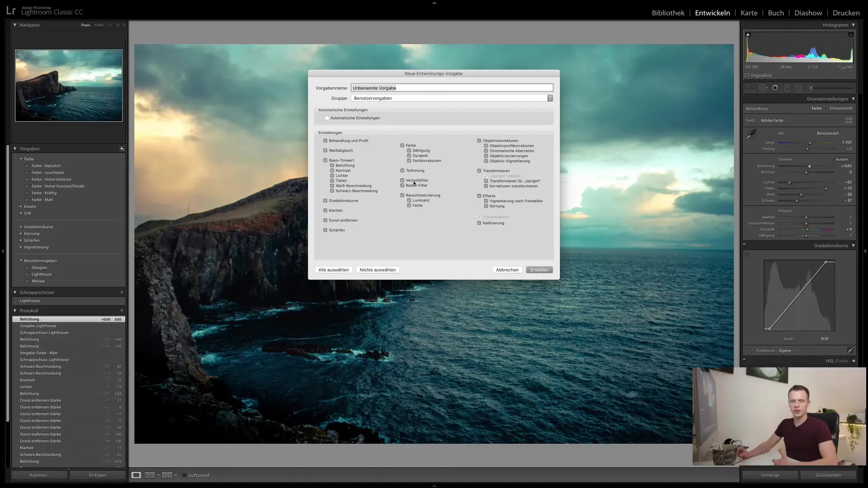
Task: Click Nichts auswählen button
Action: click(377, 270)
